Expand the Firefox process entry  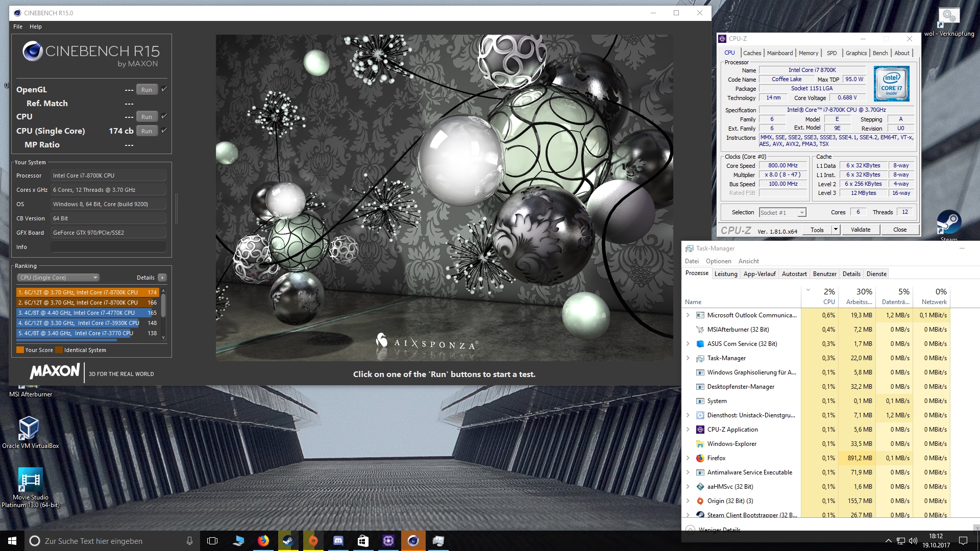pos(688,458)
